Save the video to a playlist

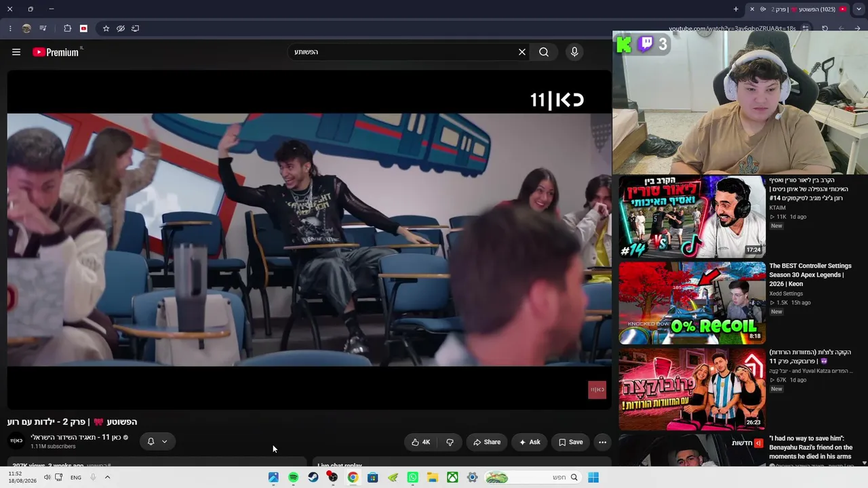click(x=570, y=442)
